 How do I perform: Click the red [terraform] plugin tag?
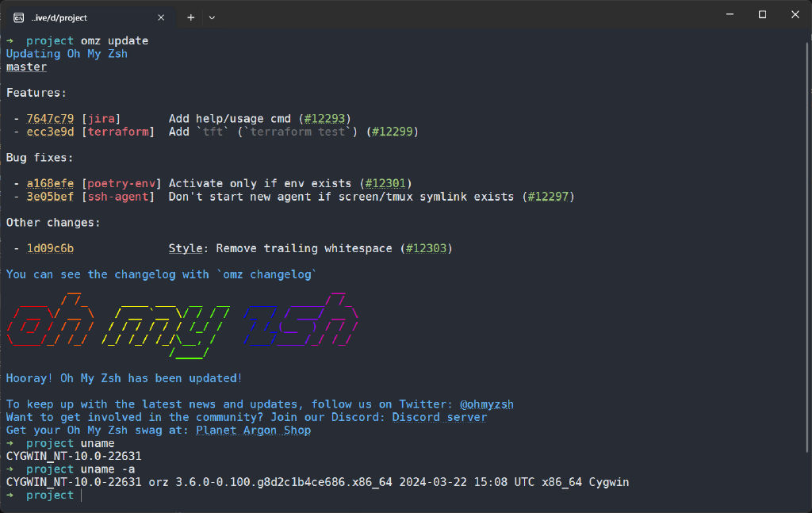point(118,132)
